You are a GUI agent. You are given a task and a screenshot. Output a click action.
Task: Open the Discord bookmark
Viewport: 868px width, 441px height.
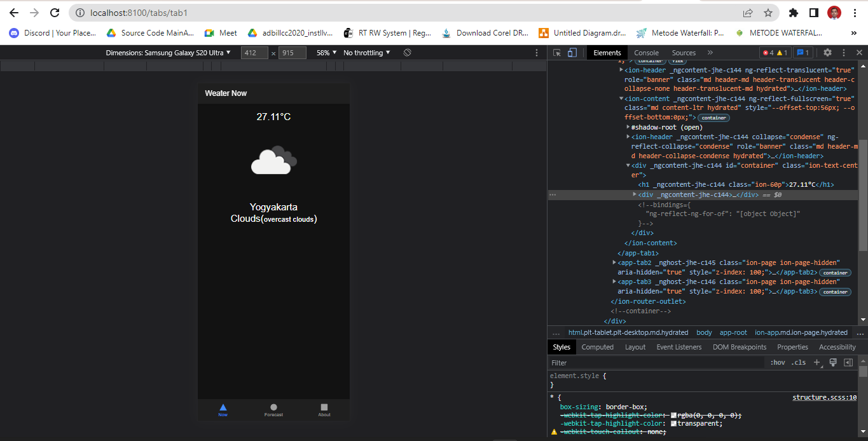point(52,33)
